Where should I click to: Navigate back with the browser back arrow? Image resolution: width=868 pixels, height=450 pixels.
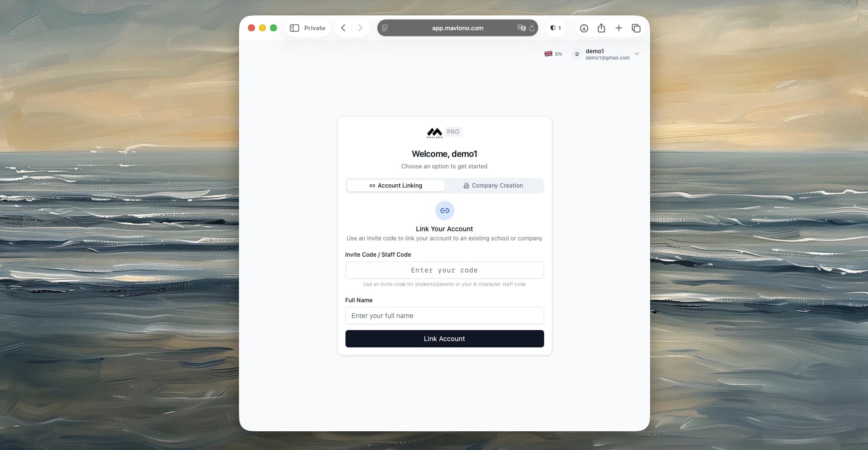343,28
